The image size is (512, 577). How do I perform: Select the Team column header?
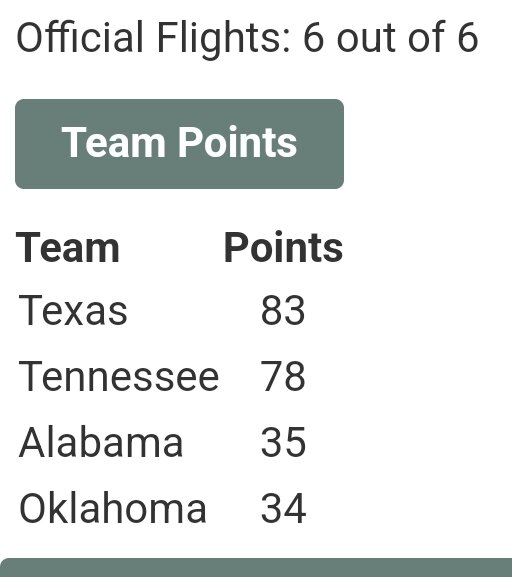tap(68, 248)
